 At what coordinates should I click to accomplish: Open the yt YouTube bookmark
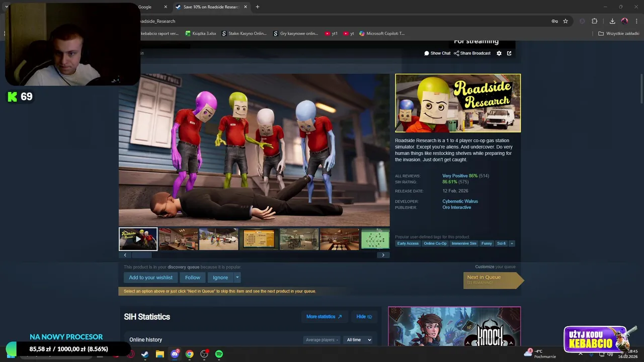pyautogui.click(x=349, y=34)
